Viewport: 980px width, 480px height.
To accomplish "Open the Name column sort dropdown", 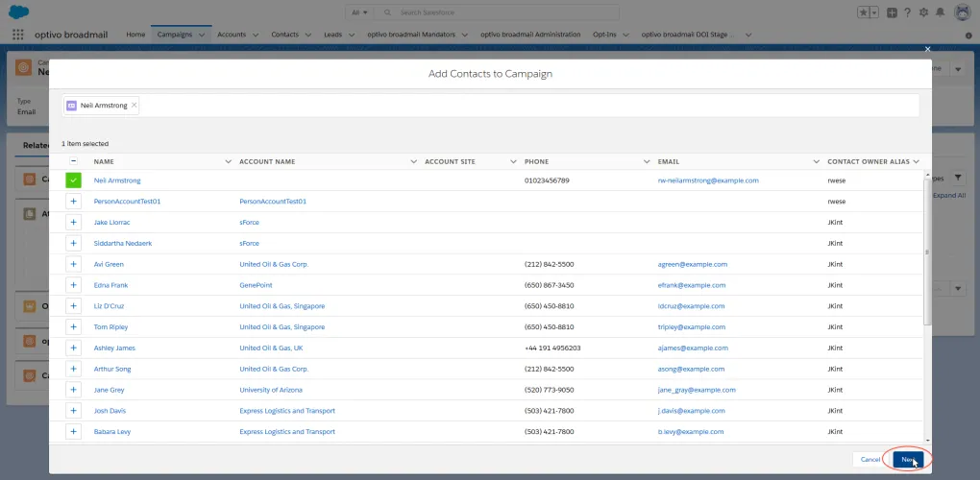I will pos(228,161).
